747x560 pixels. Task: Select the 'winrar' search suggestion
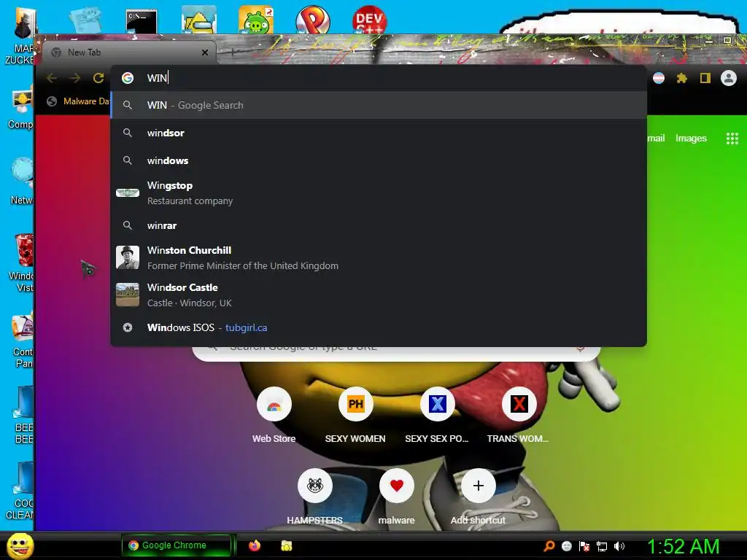[x=379, y=225]
